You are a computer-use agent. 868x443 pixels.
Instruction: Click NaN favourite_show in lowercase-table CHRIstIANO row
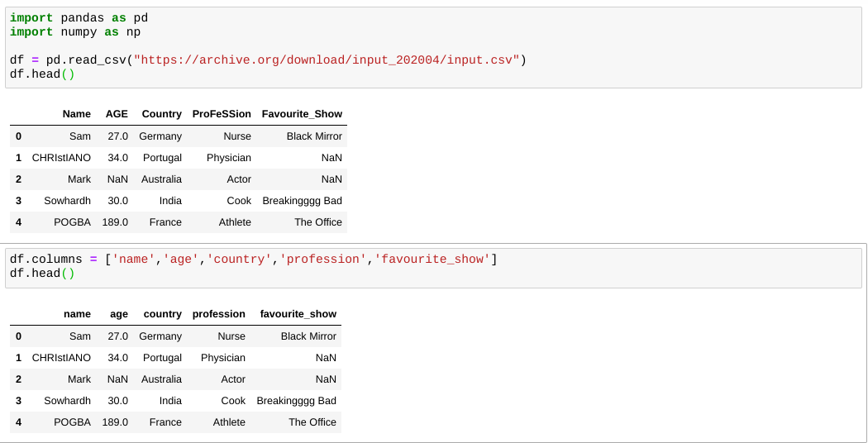tap(326, 358)
